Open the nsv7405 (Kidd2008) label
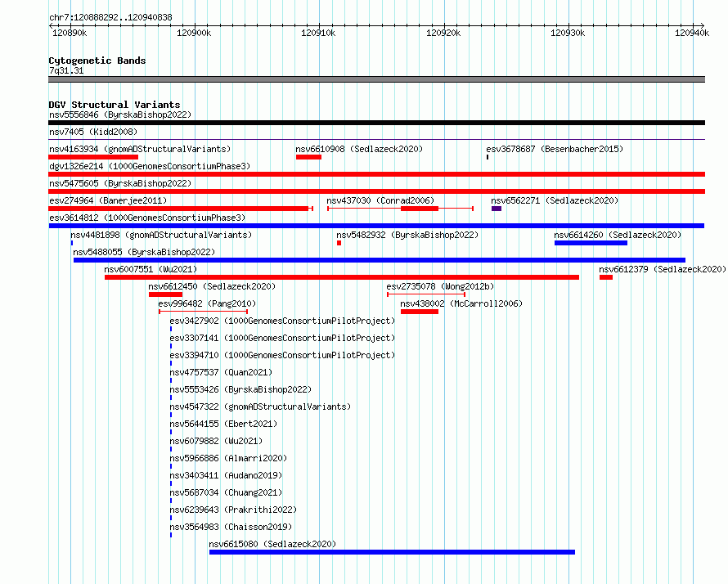The height and width of the screenshot is (584, 728). click(x=93, y=132)
